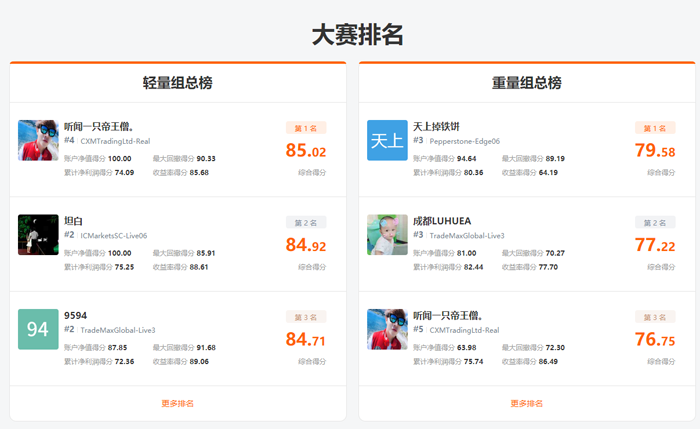
Task: Select the 76.75 overall score
Action: 655,339
